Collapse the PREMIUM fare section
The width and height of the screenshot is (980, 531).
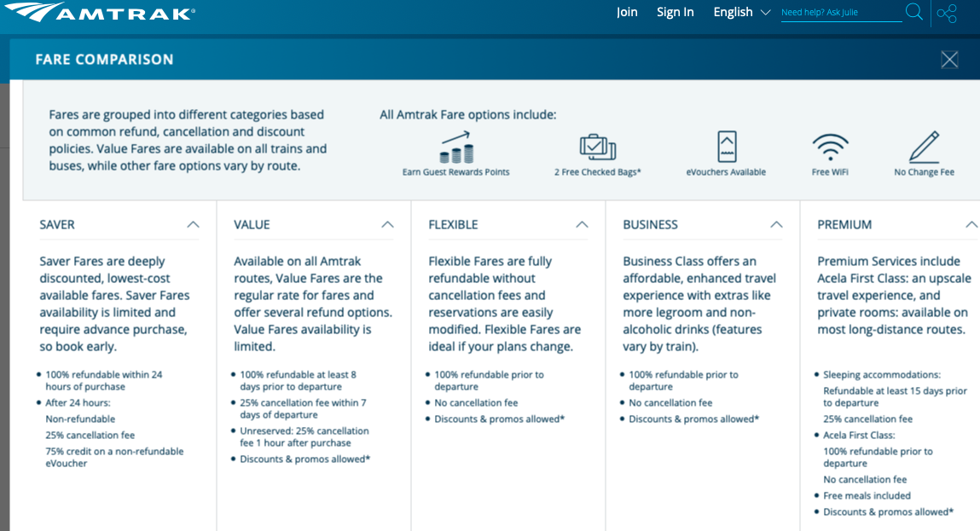[971, 225]
